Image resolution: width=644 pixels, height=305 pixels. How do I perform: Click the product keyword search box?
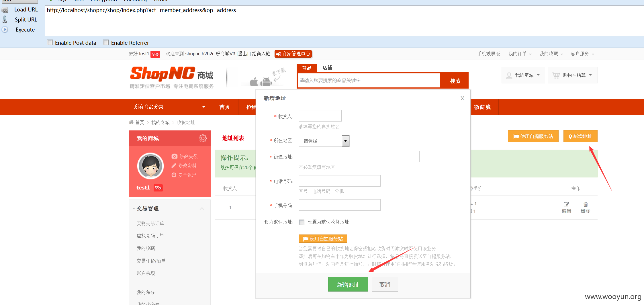369,81
